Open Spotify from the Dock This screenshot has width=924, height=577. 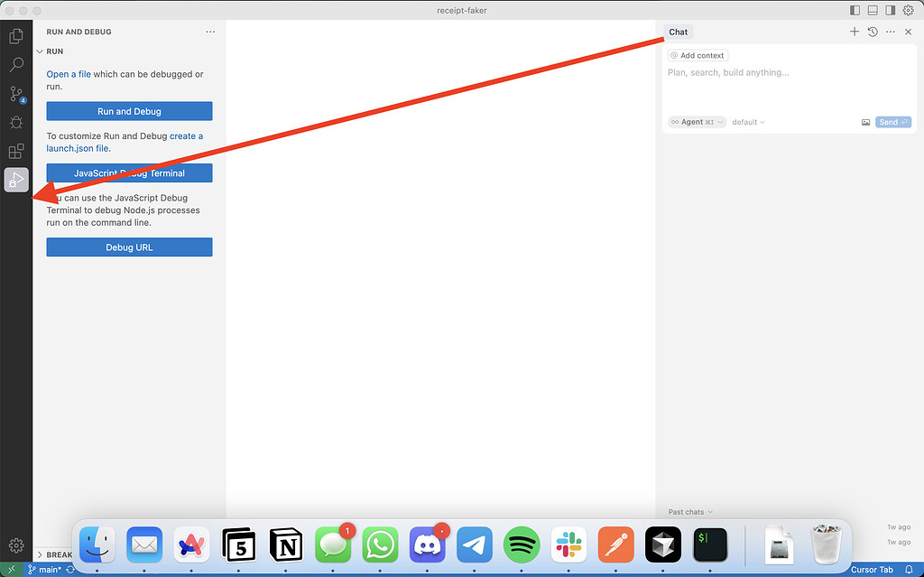point(522,544)
